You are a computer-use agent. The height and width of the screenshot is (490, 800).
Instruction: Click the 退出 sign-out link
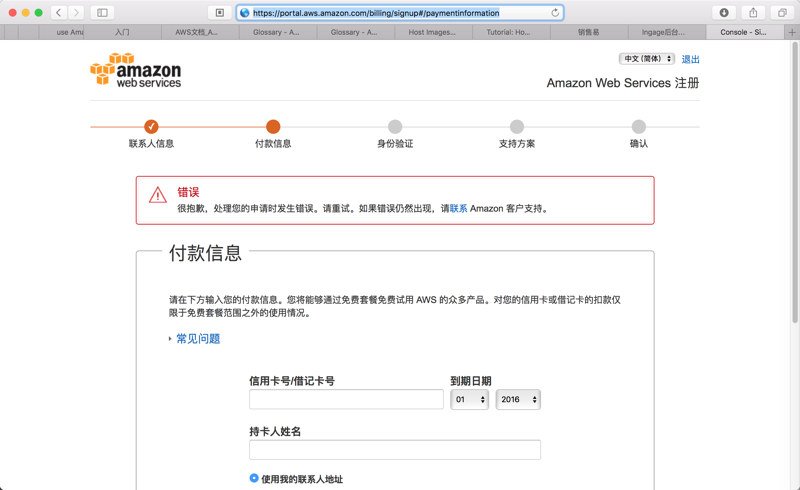[690, 59]
